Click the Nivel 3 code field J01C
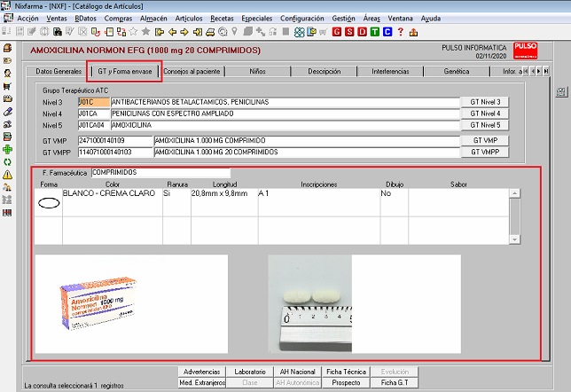The width and height of the screenshot is (571, 392). pos(94,102)
